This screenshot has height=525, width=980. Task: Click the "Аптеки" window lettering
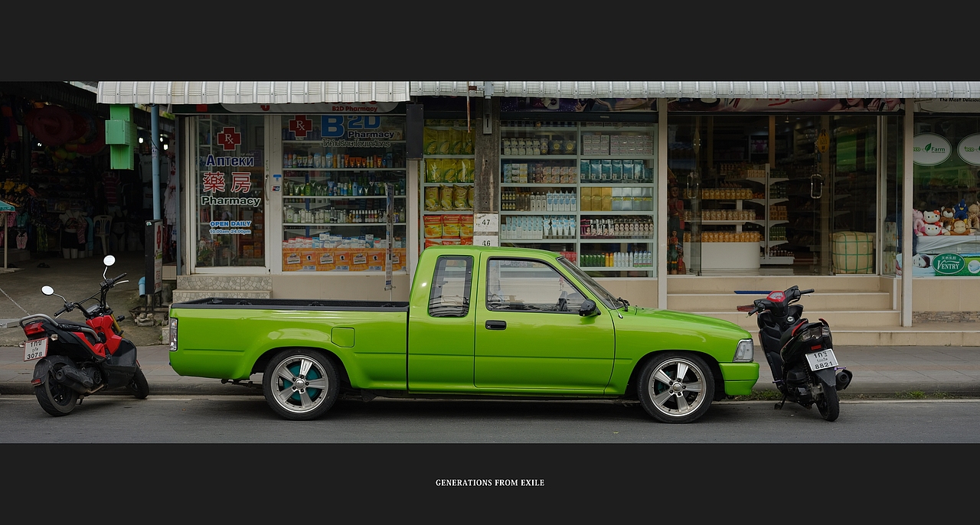(230, 161)
